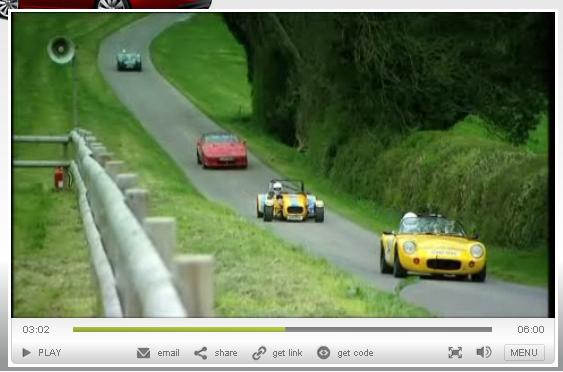
Task: Click the email envelope icon
Action: [x=144, y=353]
